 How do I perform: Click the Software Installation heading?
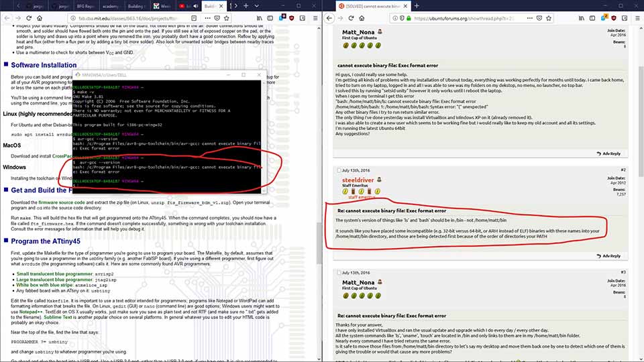tap(44, 65)
